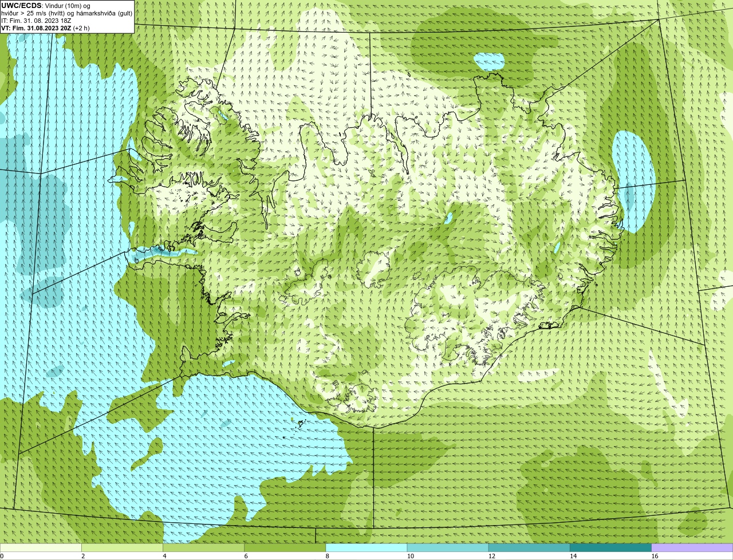
Task: Click the 6–8 m/s olive green legend swatch
Action: click(285, 547)
